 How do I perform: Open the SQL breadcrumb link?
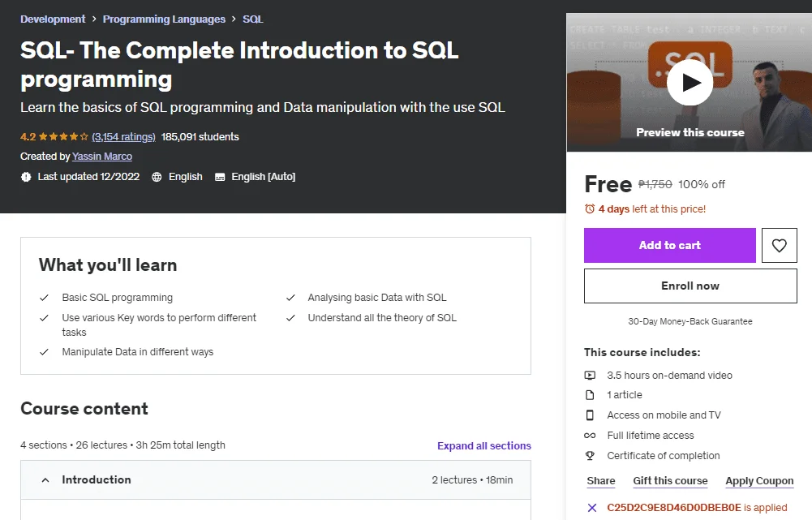point(253,19)
